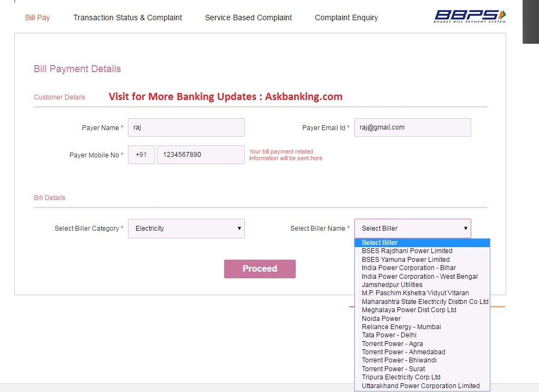This screenshot has width=539, height=392.
Task: Select Maharashtra State Electricity Distbn Co Ltd
Action: click(422, 302)
